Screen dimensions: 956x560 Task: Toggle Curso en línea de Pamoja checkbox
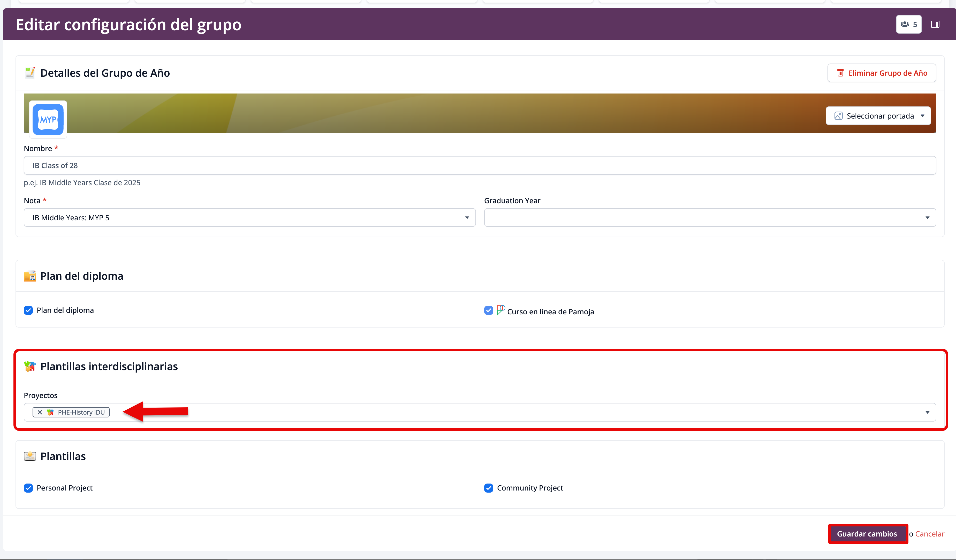pos(489,310)
